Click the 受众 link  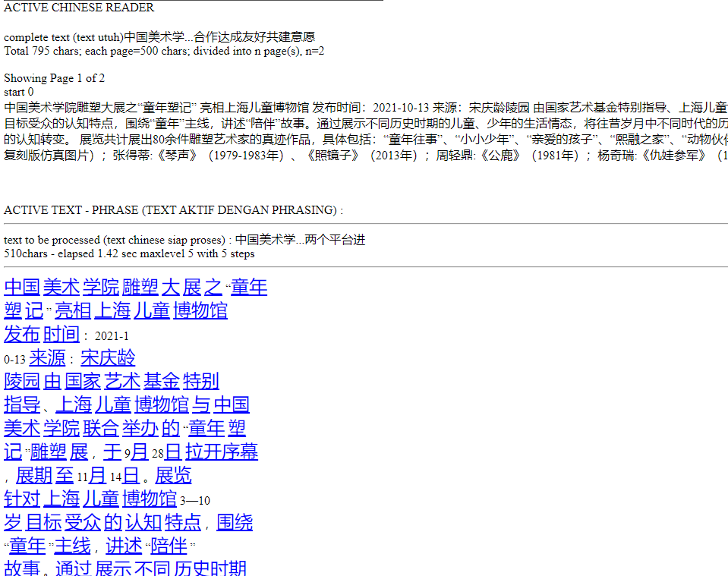point(83,522)
